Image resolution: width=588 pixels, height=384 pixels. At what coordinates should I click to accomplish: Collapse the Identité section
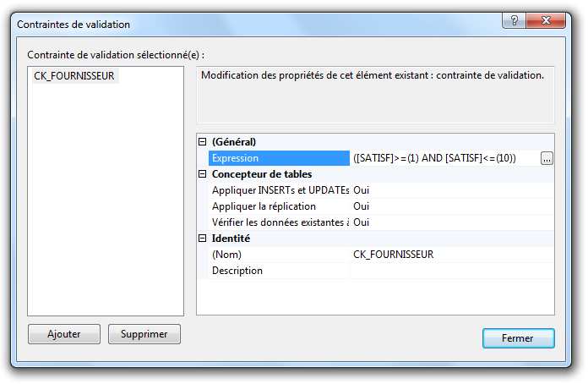point(202,239)
